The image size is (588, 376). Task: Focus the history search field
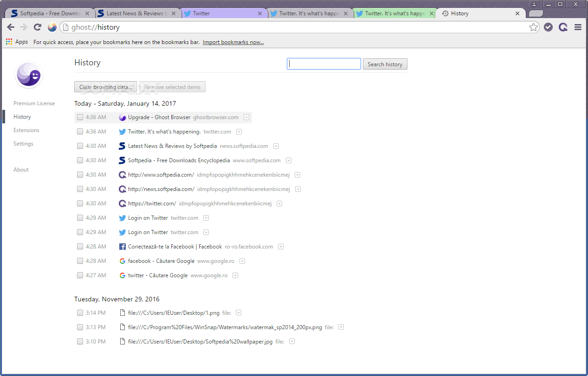click(x=324, y=64)
